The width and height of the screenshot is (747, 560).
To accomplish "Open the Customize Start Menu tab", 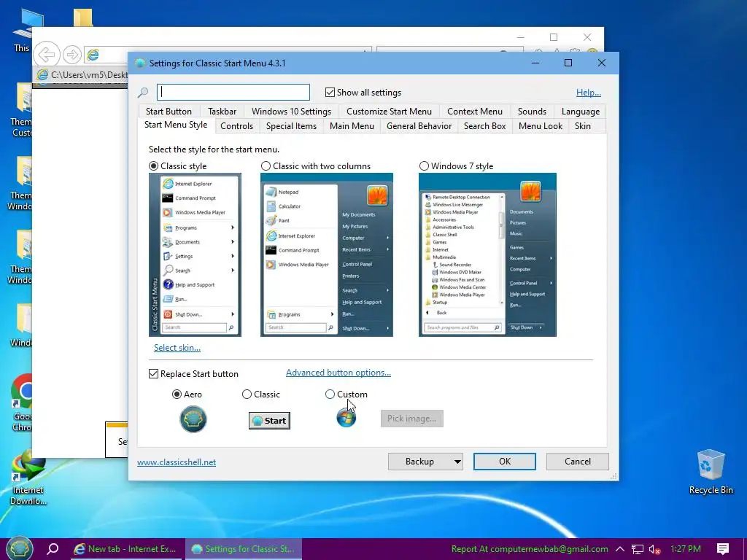I will coord(389,112).
